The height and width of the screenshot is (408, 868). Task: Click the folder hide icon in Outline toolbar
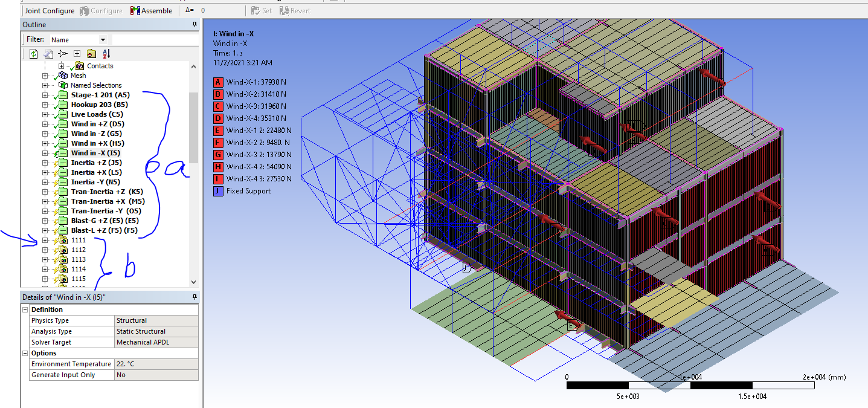coord(91,54)
